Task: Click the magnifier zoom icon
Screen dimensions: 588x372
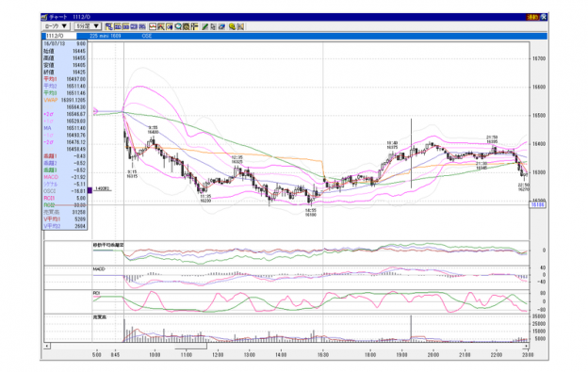Action: [178, 26]
